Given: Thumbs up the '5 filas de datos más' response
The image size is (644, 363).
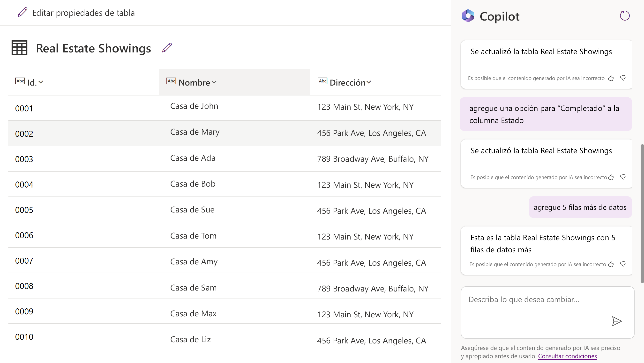Looking at the screenshot, I should (611, 264).
